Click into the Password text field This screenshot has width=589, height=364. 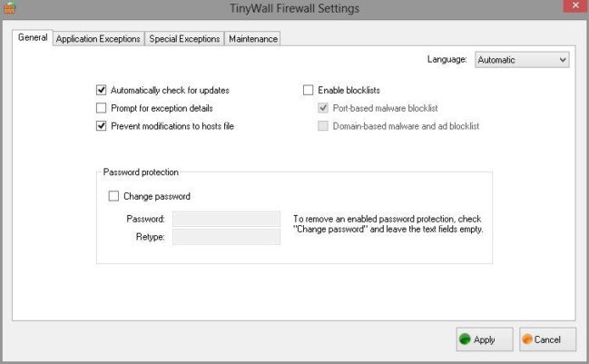click(226, 219)
